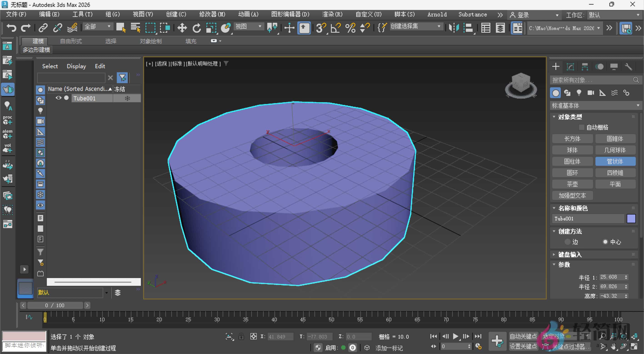This screenshot has height=354, width=644.
Task: Click the 自动关键点 button
Action: tap(523, 336)
